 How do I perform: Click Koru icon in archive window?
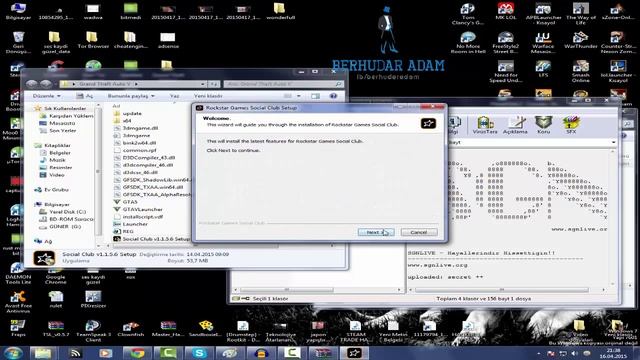tap(543, 125)
